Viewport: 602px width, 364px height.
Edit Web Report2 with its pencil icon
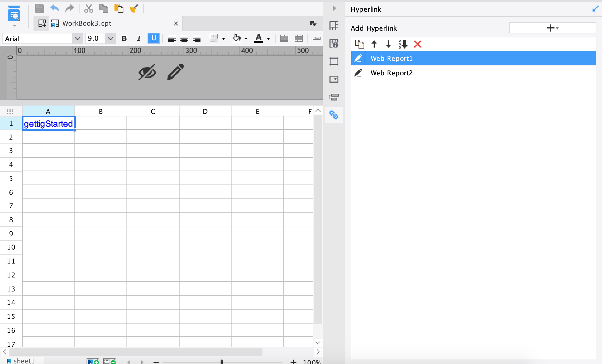[358, 73]
